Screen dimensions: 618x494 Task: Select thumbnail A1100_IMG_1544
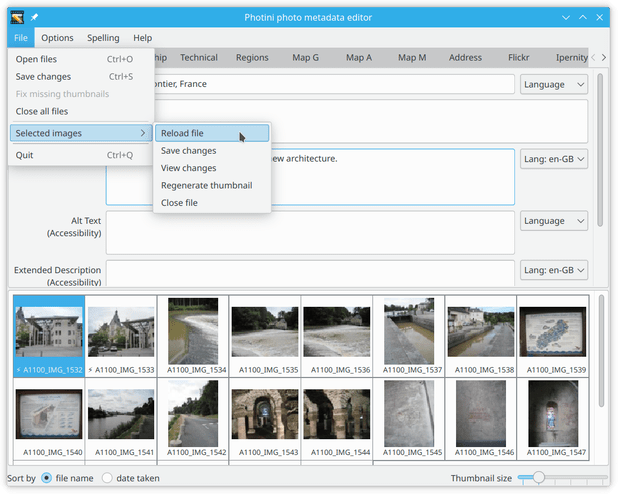coord(337,419)
